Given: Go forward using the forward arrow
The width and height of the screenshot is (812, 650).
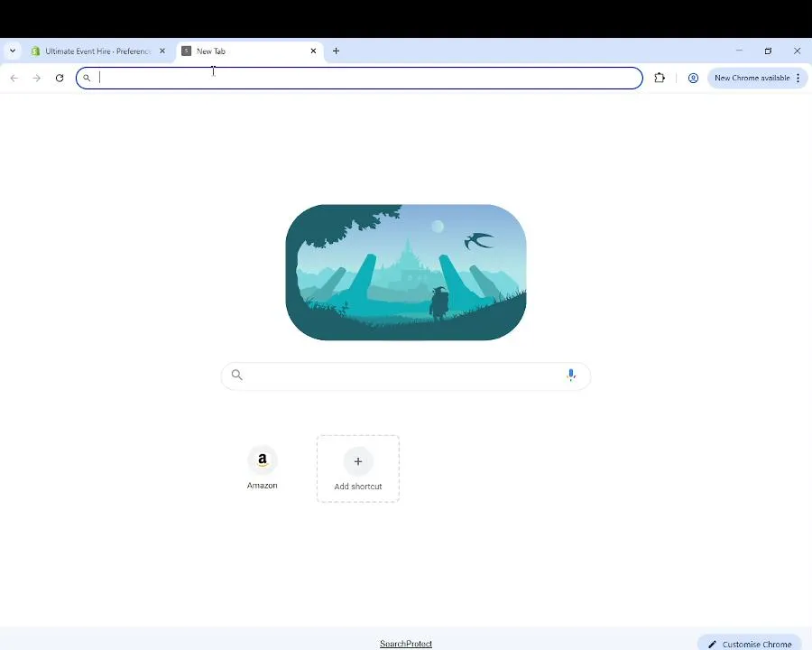Looking at the screenshot, I should point(37,78).
